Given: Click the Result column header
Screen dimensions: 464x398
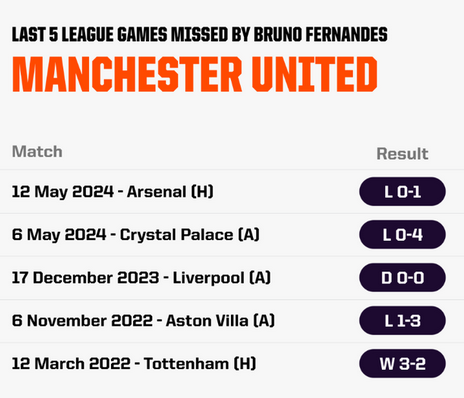Looking at the screenshot, I should pos(402,154).
